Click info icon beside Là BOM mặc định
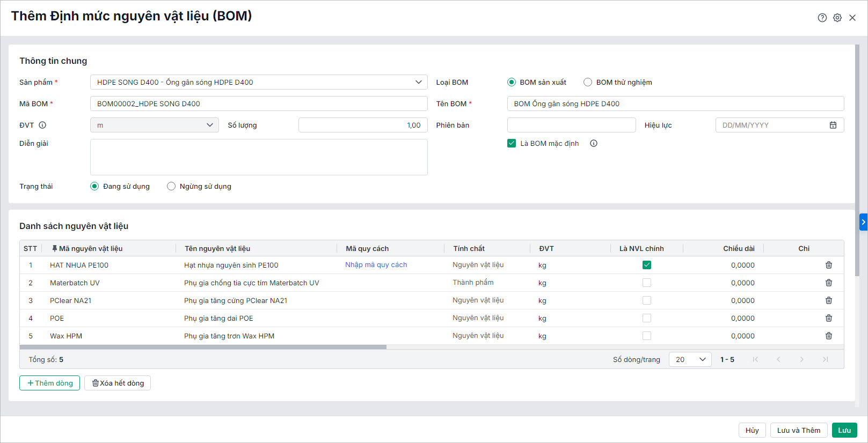This screenshot has height=443, width=868. [x=593, y=143]
